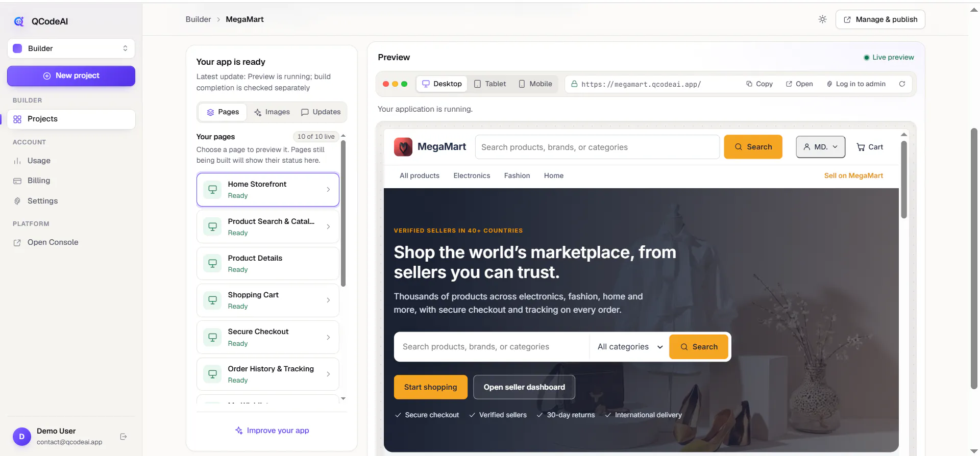Copy the preview URL

(759, 84)
